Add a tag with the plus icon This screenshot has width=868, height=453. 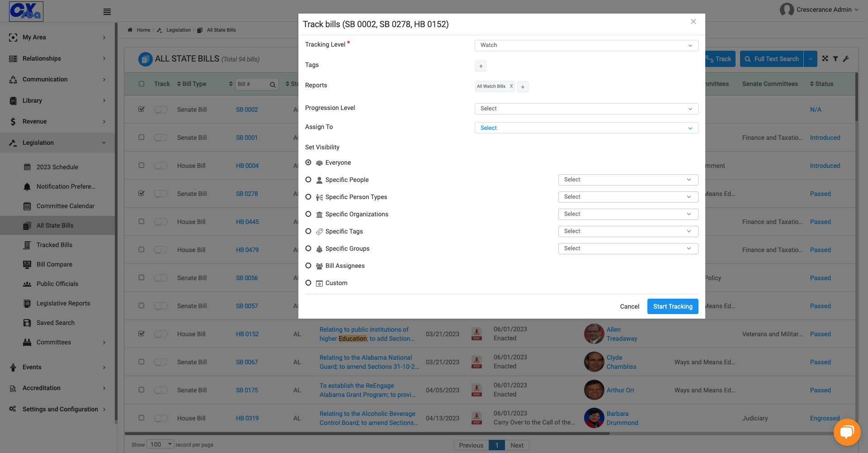(x=481, y=66)
